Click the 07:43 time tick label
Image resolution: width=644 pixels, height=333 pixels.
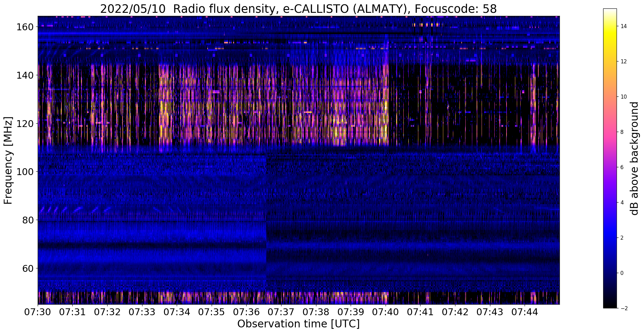coord(490,312)
